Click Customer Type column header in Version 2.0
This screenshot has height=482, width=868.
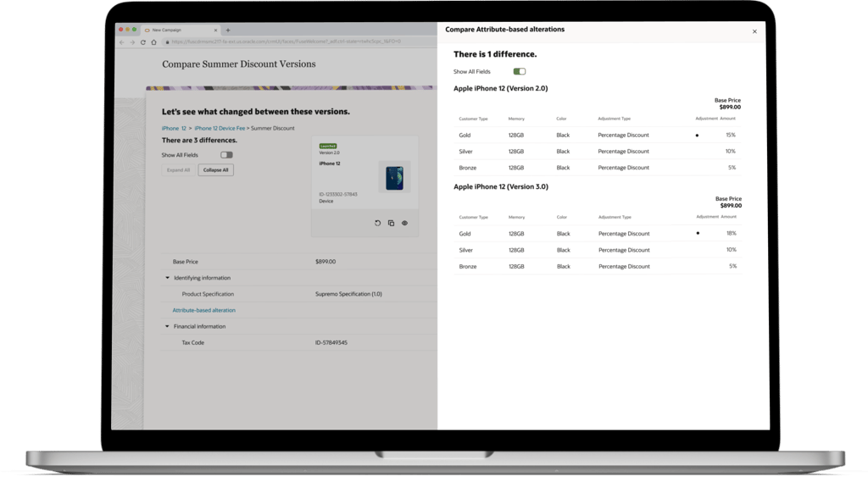[x=473, y=119]
